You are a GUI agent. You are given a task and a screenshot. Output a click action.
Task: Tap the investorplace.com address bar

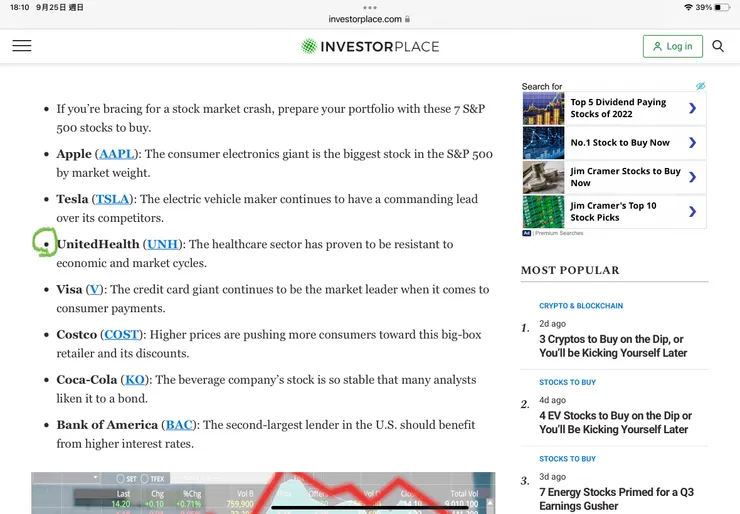pos(370,19)
